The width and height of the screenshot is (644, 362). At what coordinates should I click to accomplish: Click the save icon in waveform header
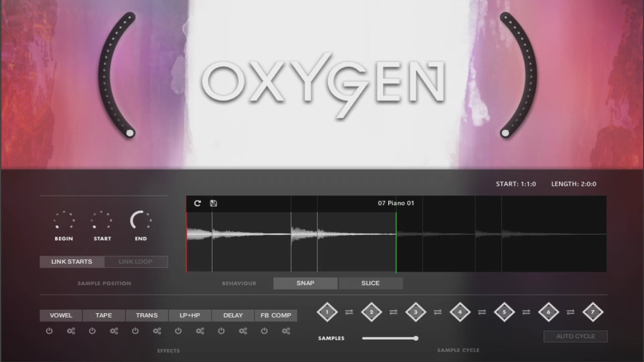[213, 203]
